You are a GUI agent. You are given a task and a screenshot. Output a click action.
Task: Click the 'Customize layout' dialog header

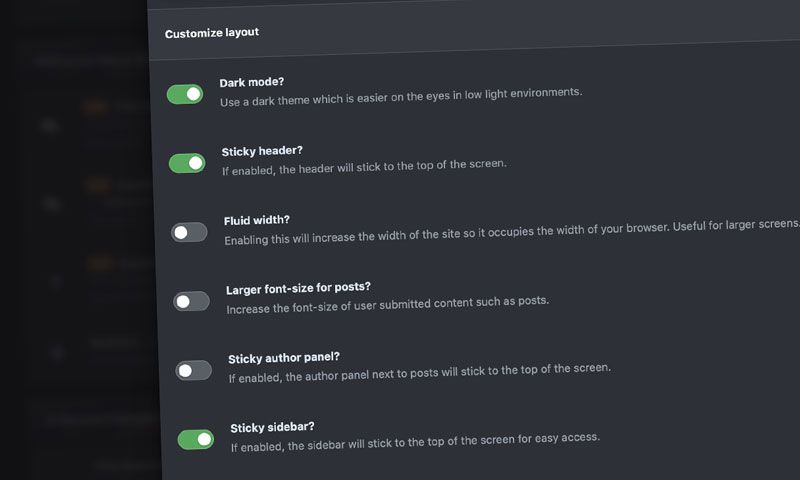(211, 33)
